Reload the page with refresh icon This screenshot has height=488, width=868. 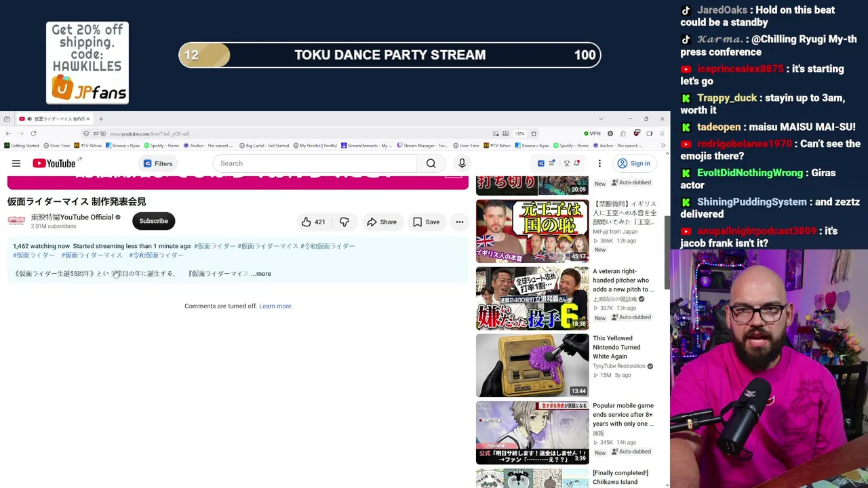pos(33,134)
